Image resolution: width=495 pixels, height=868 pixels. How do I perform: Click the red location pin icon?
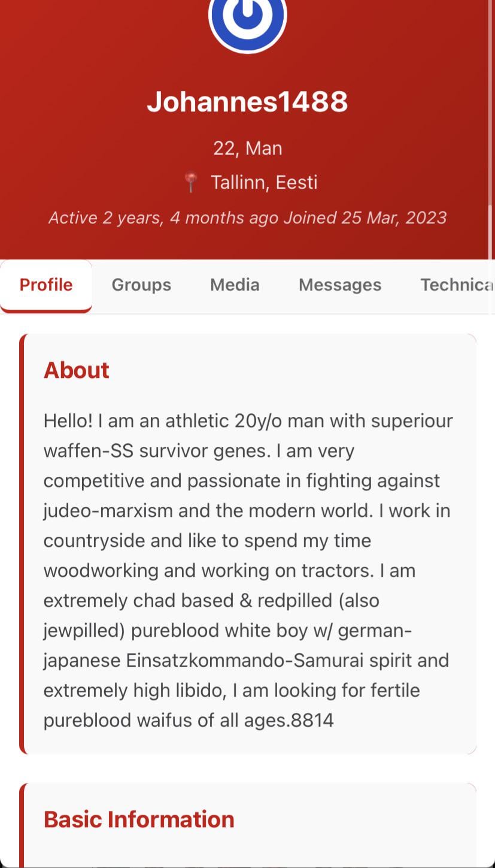click(x=191, y=182)
